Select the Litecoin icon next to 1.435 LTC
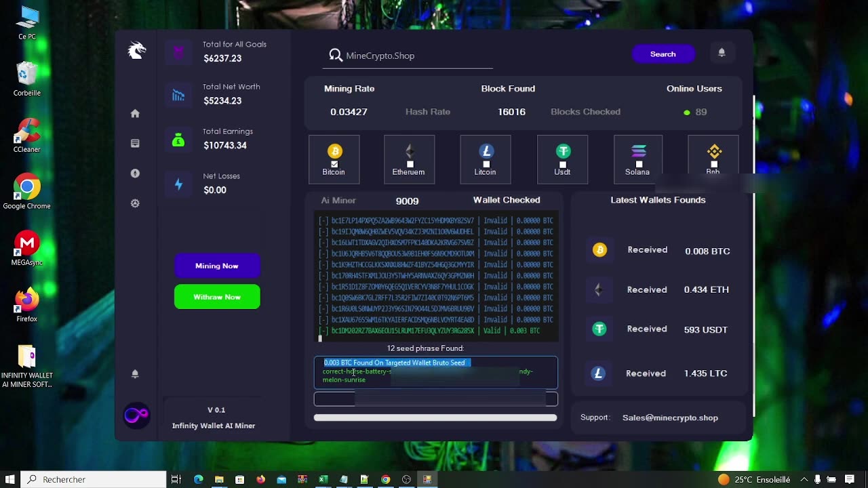The width and height of the screenshot is (868, 488). tap(598, 373)
